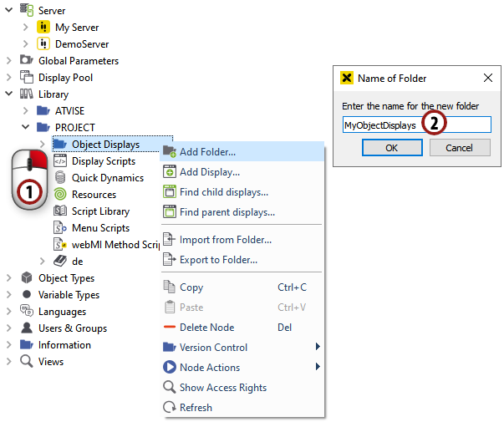The image size is (504, 422).
Task: Select the Display Scripts tree label
Action: (104, 161)
